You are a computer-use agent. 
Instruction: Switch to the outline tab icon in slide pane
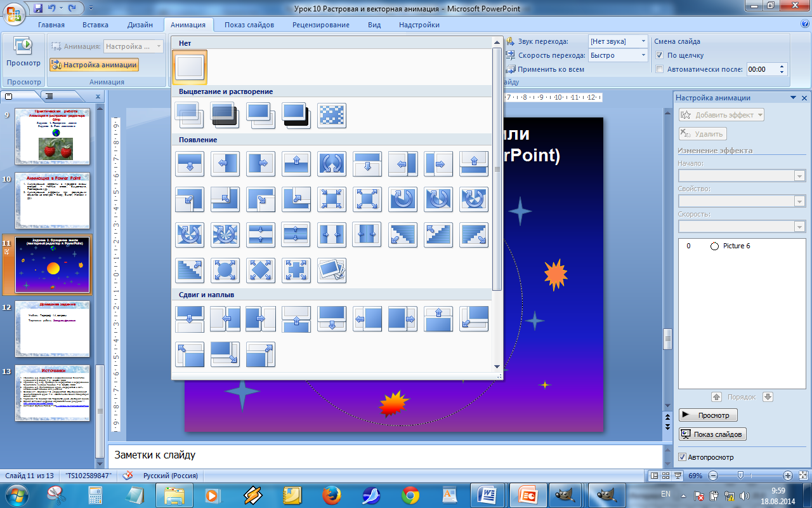click(48, 97)
